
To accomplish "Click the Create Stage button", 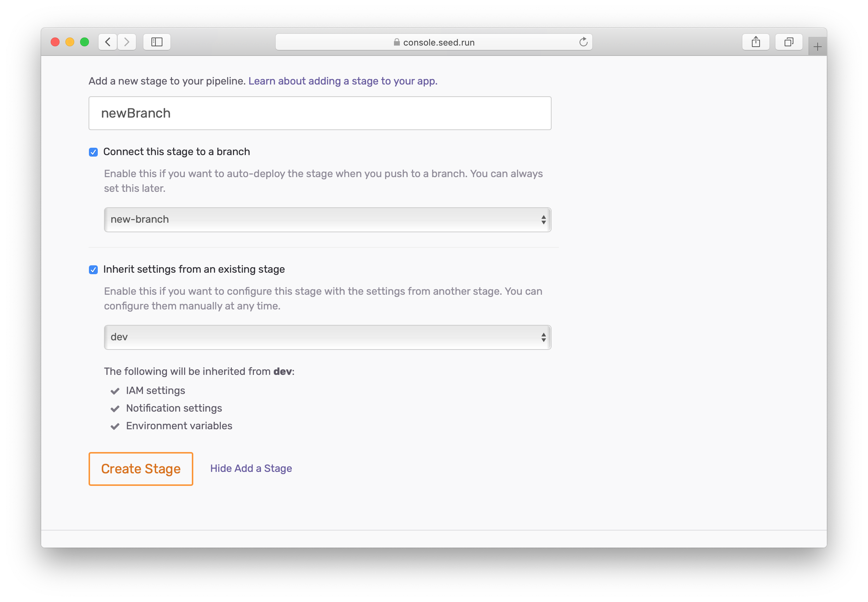I will coord(141,469).
